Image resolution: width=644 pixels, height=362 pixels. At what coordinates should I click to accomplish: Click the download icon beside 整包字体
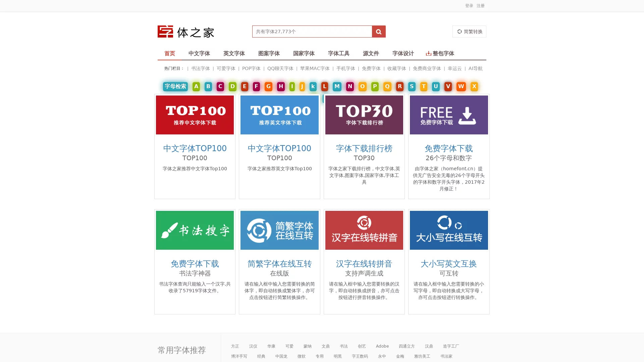point(428,53)
